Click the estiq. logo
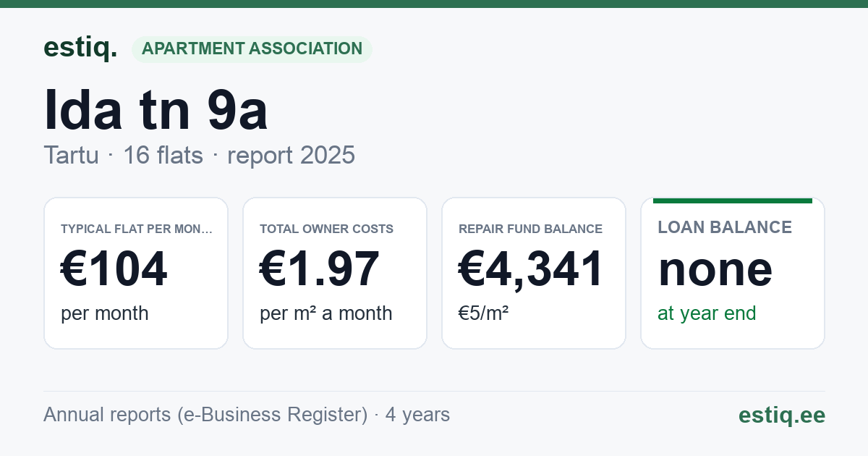This screenshot has height=456, width=868. 80,48
